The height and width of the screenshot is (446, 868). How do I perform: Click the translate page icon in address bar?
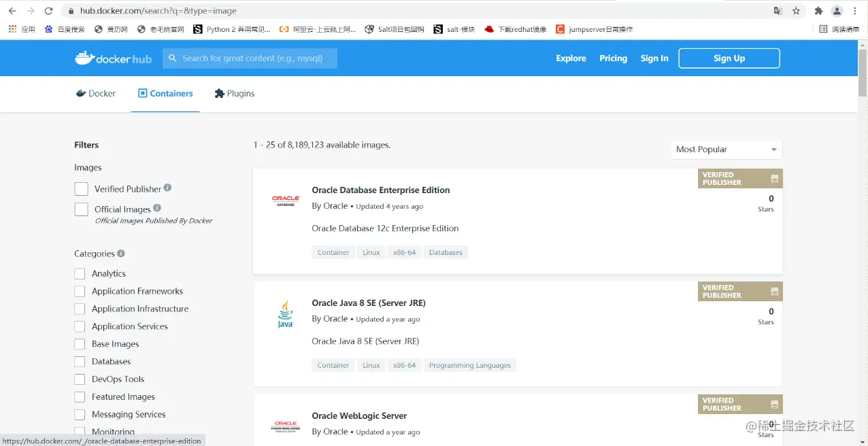click(x=778, y=11)
